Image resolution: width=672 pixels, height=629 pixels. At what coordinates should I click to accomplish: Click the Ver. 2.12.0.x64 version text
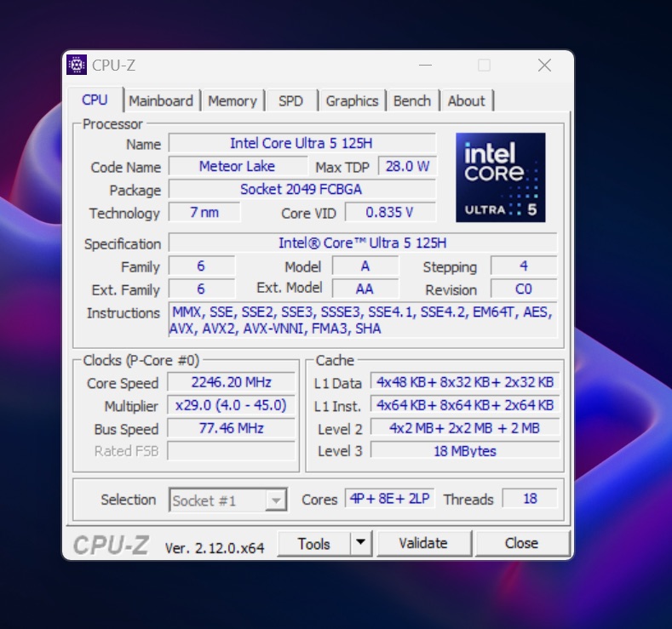[x=215, y=547]
